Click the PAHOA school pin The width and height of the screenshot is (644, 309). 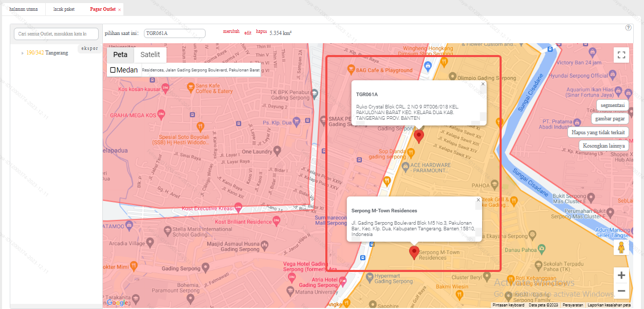click(x=494, y=184)
